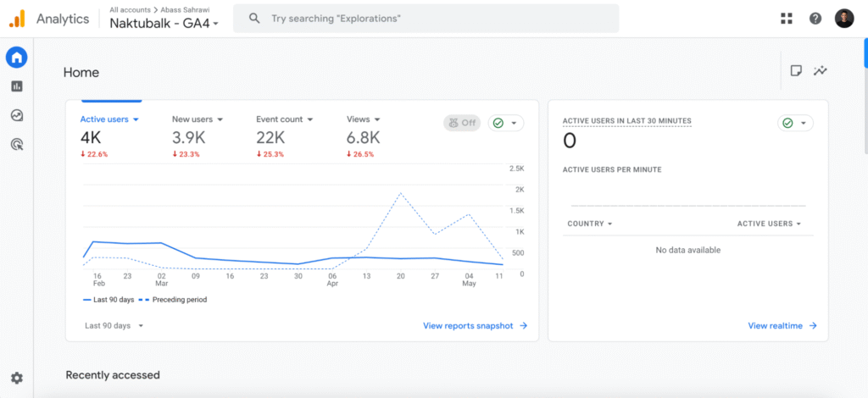Toggle the anomaly detection Off switch
This screenshot has width=868, height=398.
(x=461, y=123)
